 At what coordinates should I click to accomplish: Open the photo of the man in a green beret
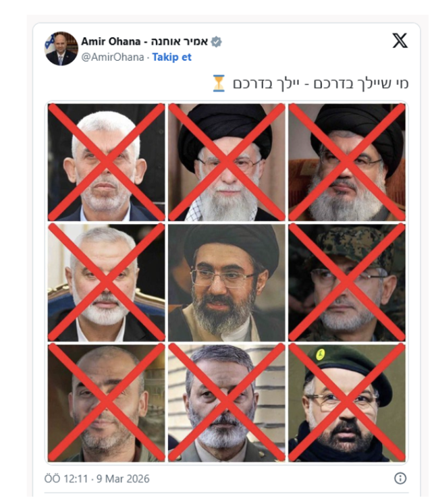[347, 403]
